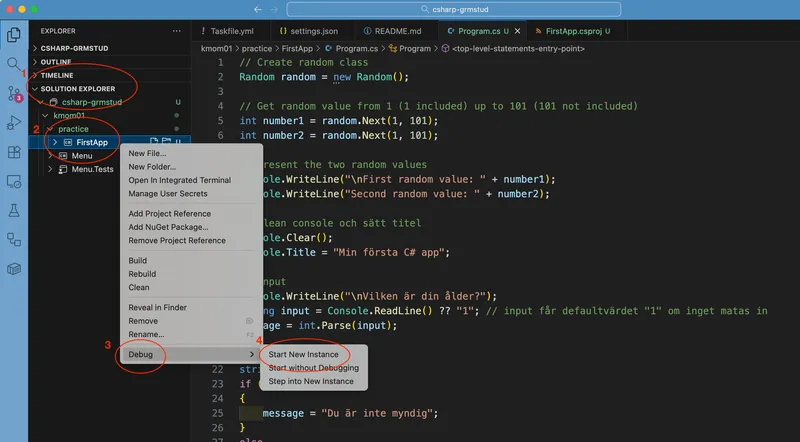Open Source Control view with badge
Screen dimensions: 800x442
point(14,93)
